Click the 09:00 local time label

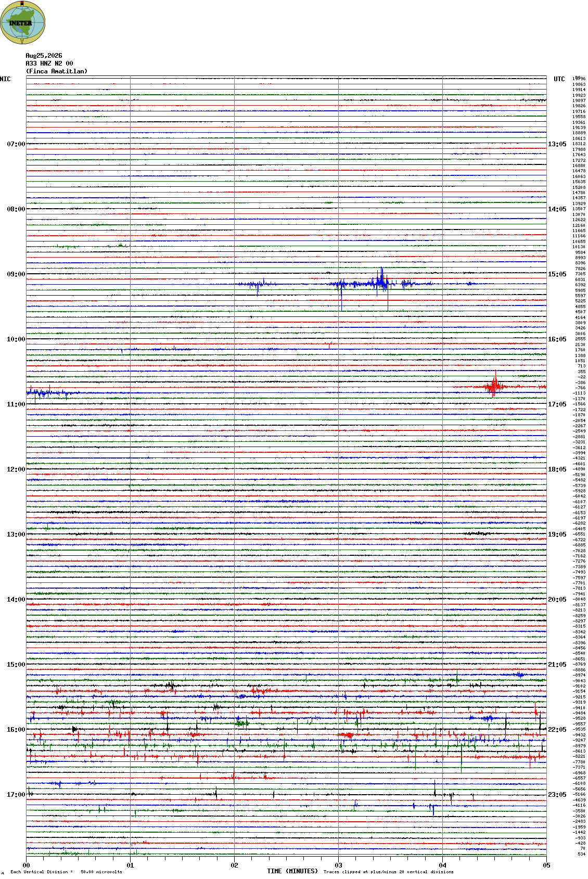coord(16,274)
